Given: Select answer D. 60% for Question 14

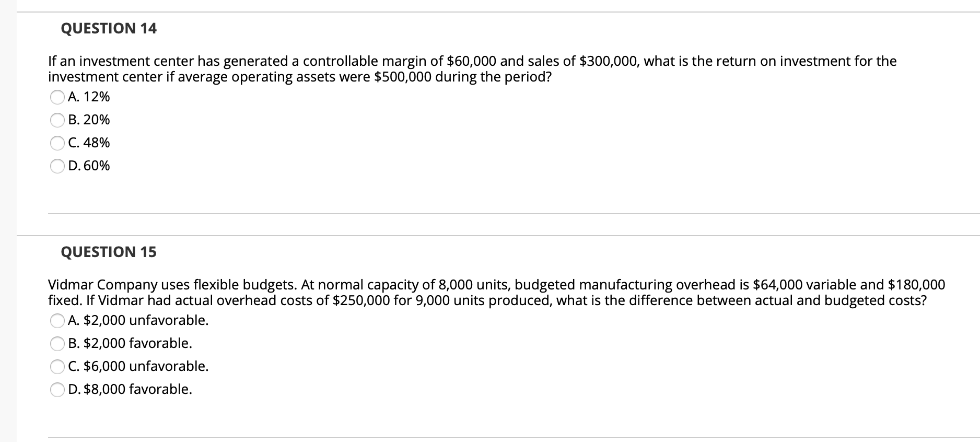Looking at the screenshot, I should pos(88,166).
